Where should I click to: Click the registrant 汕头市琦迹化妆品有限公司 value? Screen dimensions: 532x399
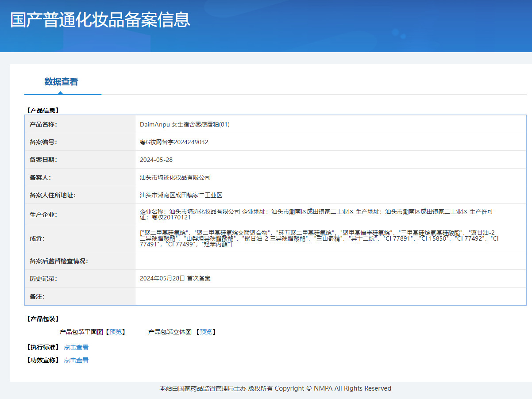(175, 177)
